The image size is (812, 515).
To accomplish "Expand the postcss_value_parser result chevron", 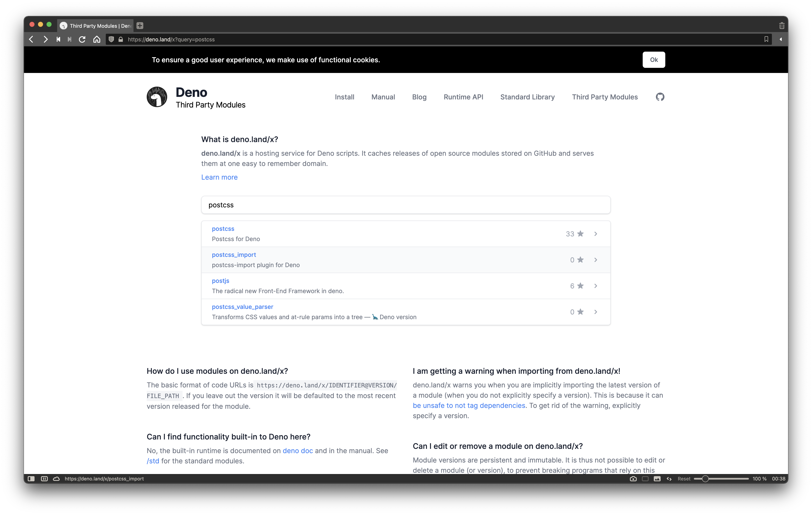I will tap(596, 311).
